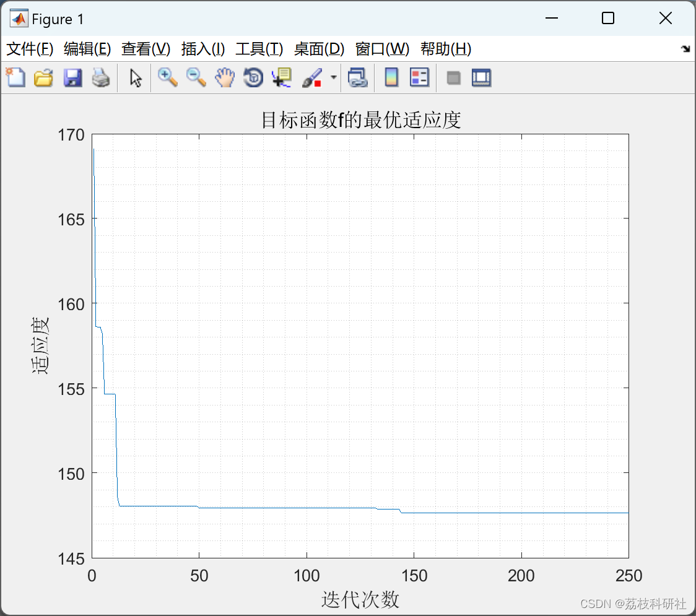Expand the brush color dropdown arrow
Image resolution: width=696 pixels, height=616 pixels.
[333, 77]
